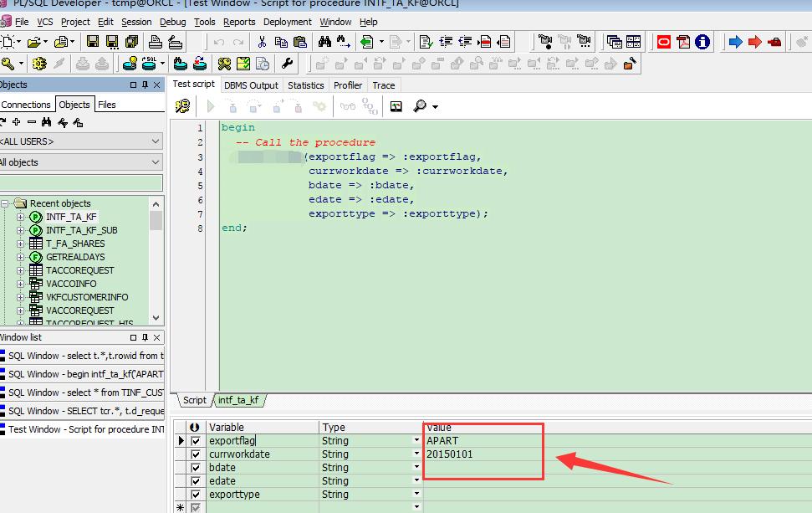
Task: Open the Debug menu
Action: [x=172, y=22]
